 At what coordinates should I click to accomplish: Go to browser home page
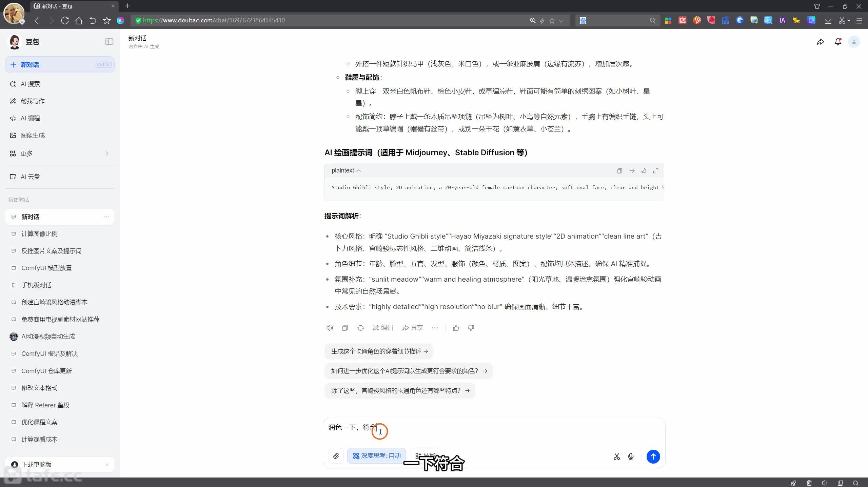pyautogui.click(x=79, y=21)
